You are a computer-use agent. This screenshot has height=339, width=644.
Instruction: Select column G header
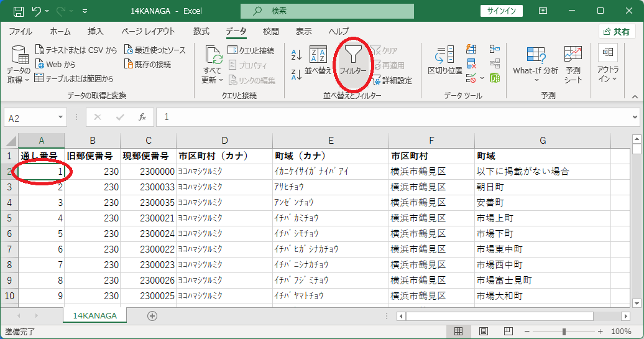(543, 141)
